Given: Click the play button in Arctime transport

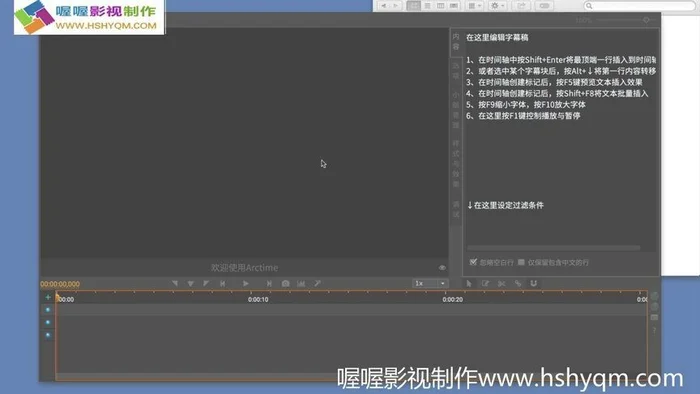Looking at the screenshot, I should tap(246, 283).
